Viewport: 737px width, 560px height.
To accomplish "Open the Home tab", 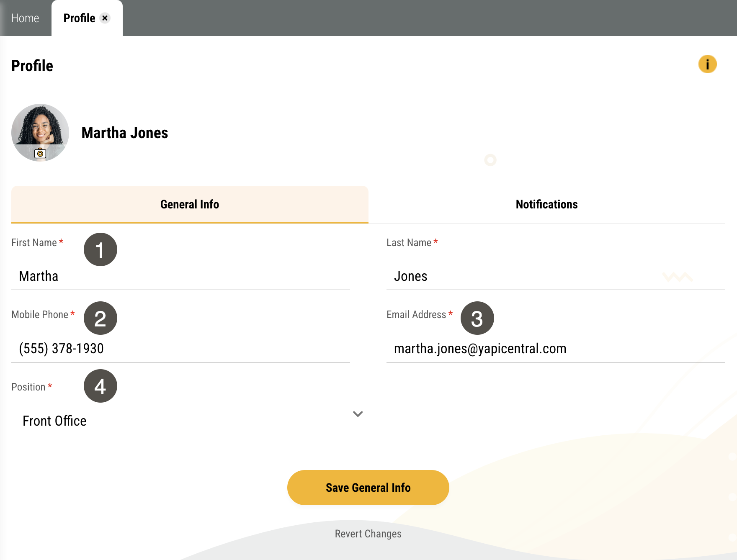I will [25, 18].
